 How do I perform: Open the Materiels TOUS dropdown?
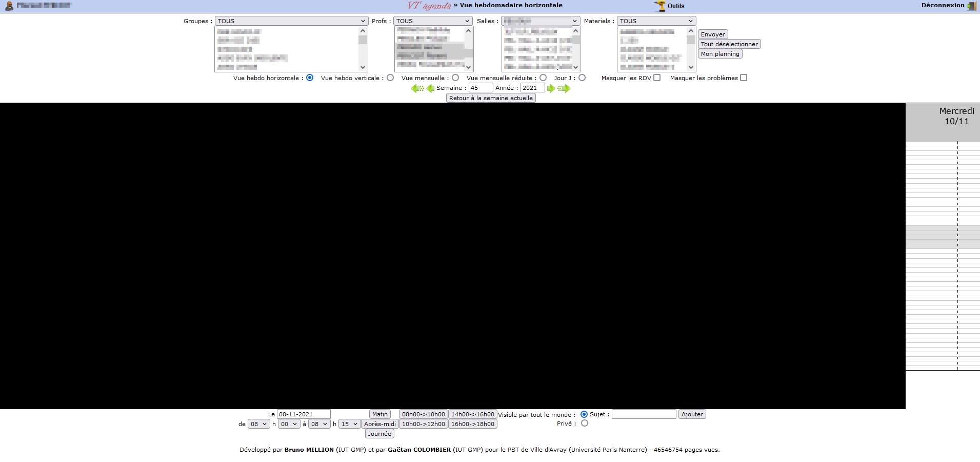click(656, 21)
